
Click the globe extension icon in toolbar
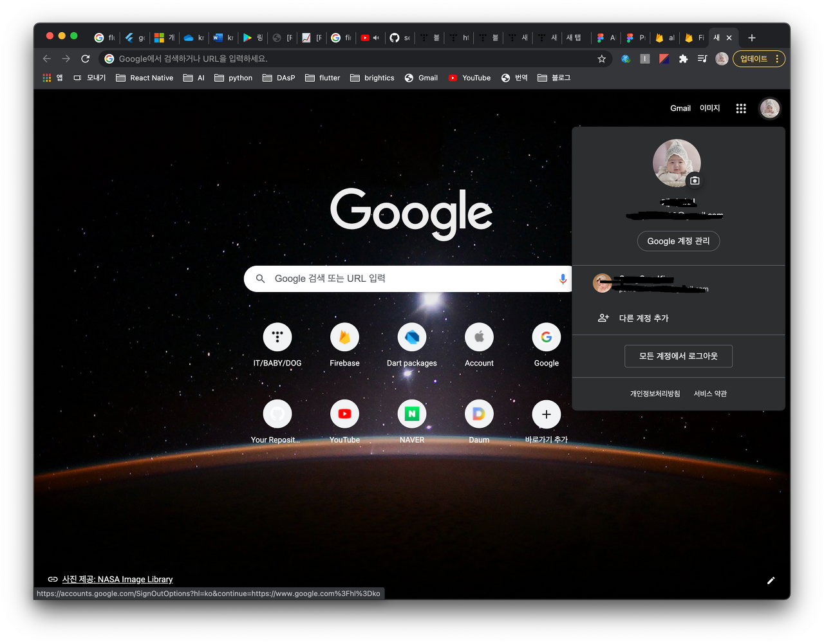click(625, 59)
